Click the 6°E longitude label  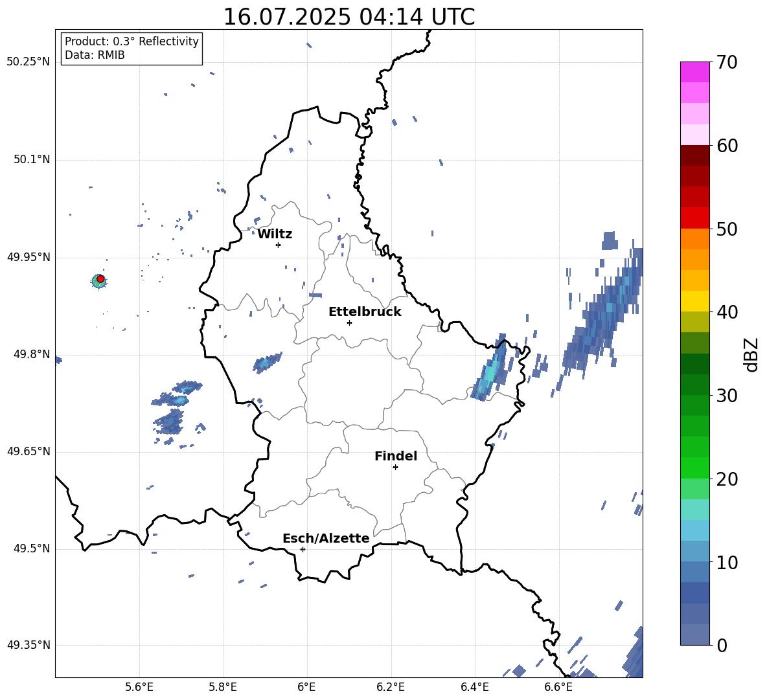click(x=306, y=687)
